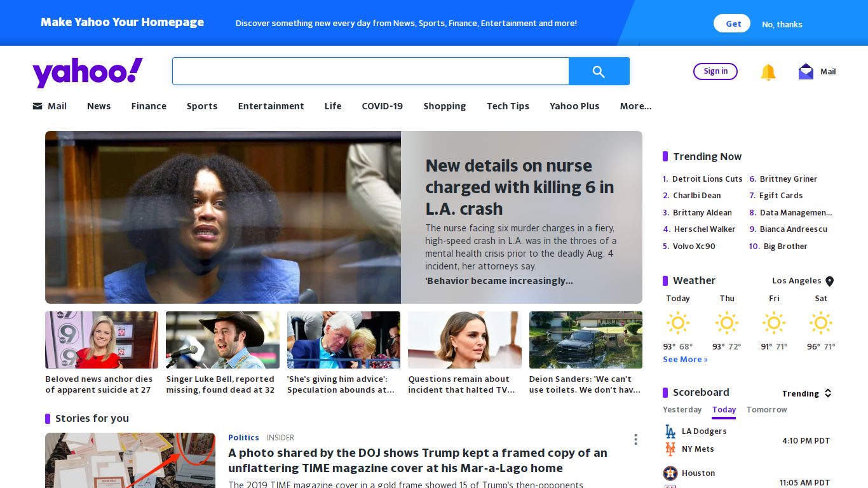868x488 pixels.
Task: Open Finance in the navigation bar
Action: pyautogui.click(x=149, y=106)
